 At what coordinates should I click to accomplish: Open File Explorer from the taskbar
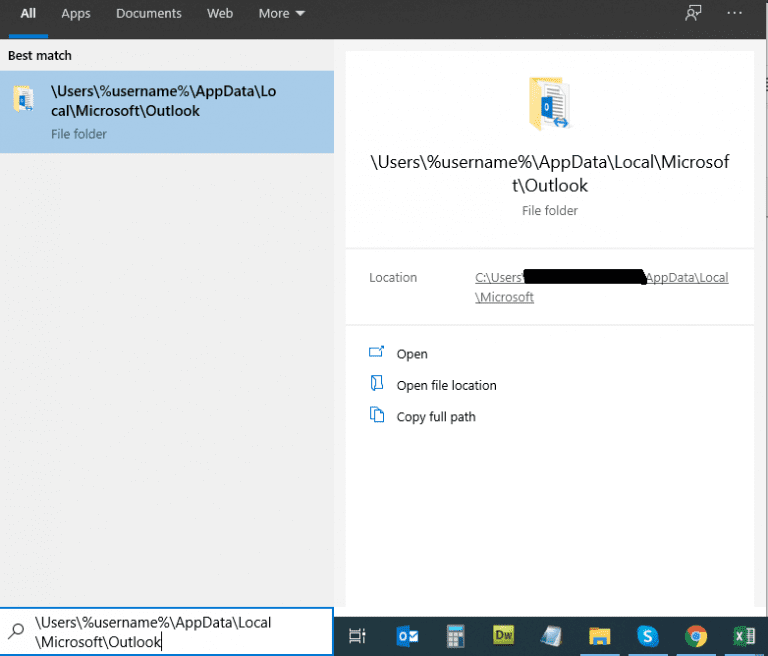[x=600, y=636]
